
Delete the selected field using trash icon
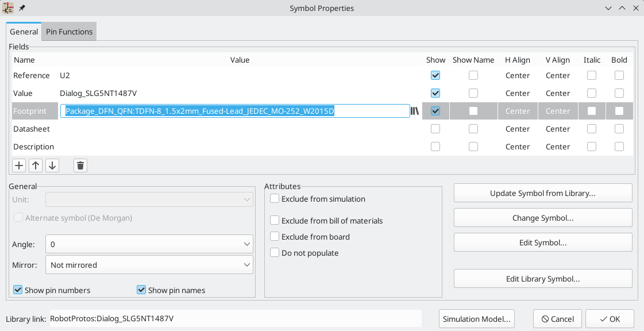(x=80, y=165)
